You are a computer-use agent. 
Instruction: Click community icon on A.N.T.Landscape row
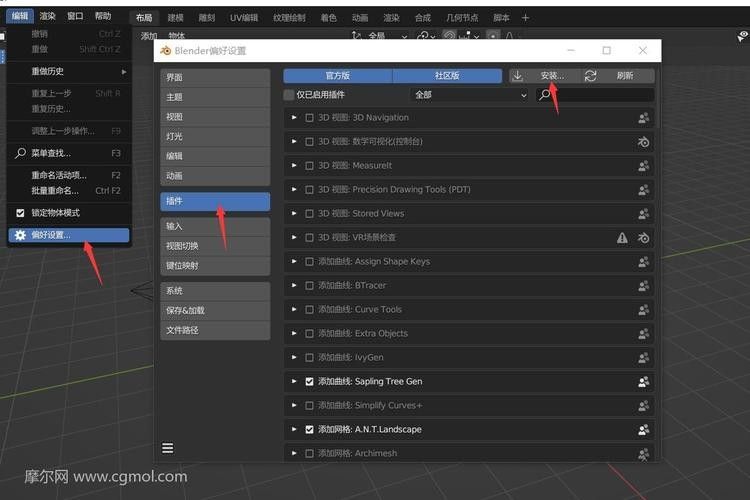(643, 430)
